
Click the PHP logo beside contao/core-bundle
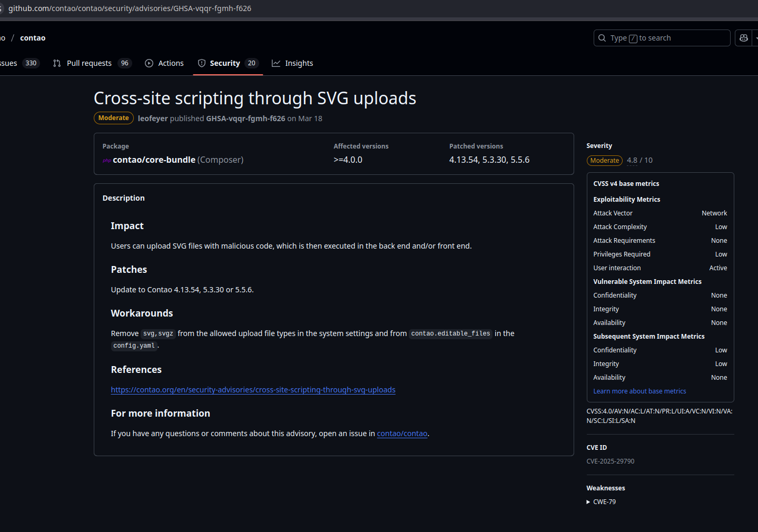click(106, 160)
